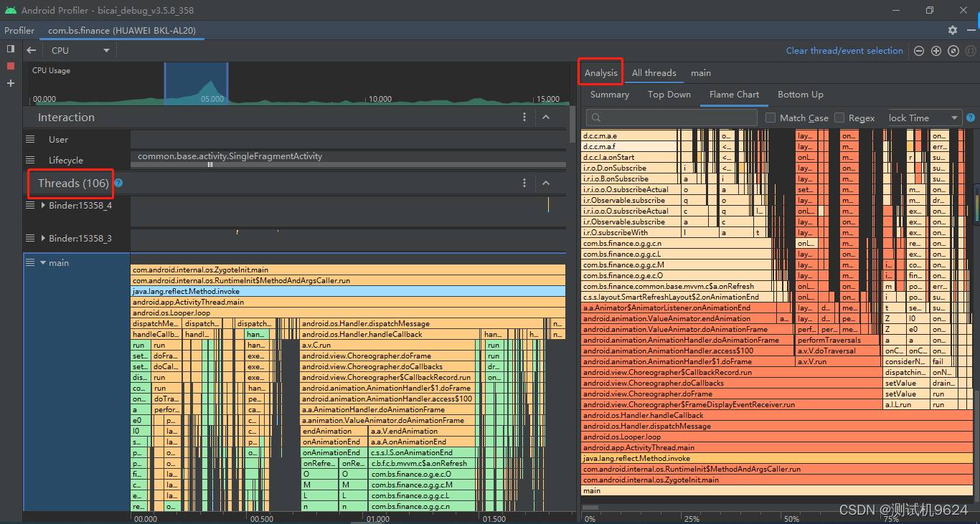Click the Android Profiler title icon
The width and height of the screenshot is (980, 524).
(10, 10)
